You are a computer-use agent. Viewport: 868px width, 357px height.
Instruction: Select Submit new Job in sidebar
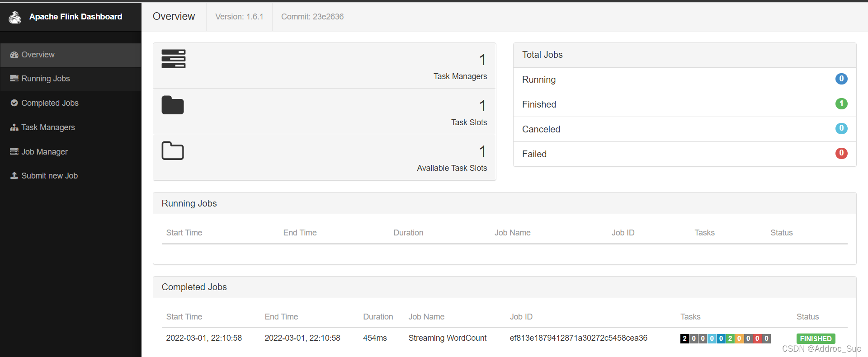[71, 176]
